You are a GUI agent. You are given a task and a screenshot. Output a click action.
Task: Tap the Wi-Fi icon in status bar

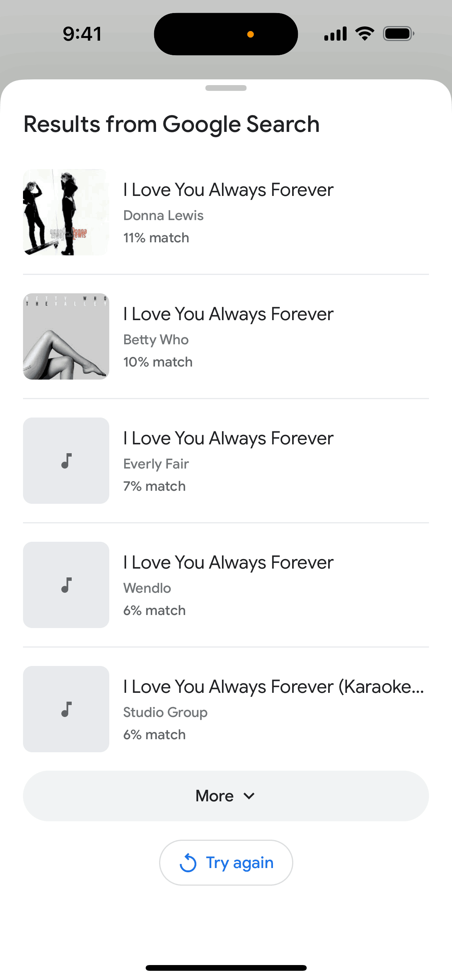(x=365, y=34)
